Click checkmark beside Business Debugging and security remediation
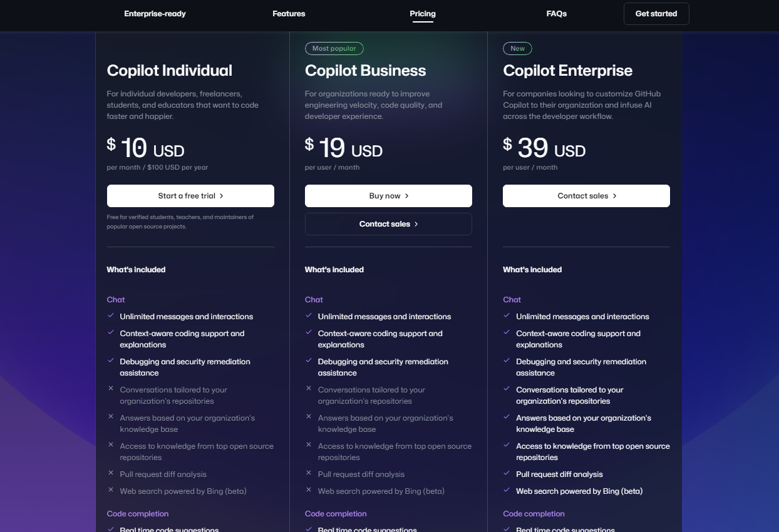The image size is (779, 532). tap(309, 361)
